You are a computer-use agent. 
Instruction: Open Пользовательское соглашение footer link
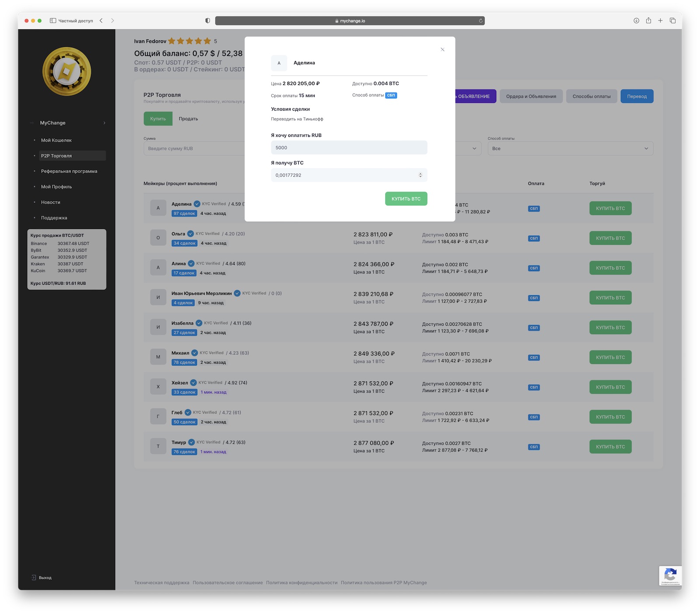[x=227, y=583]
